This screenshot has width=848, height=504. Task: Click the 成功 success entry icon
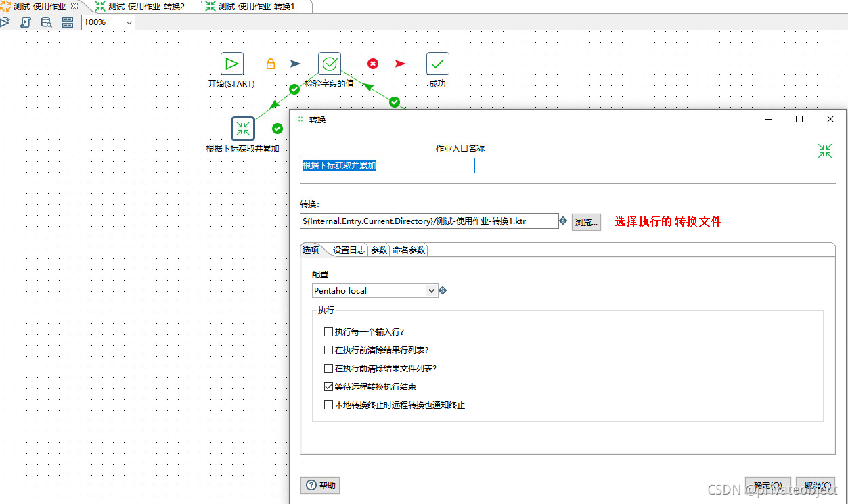(438, 64)
